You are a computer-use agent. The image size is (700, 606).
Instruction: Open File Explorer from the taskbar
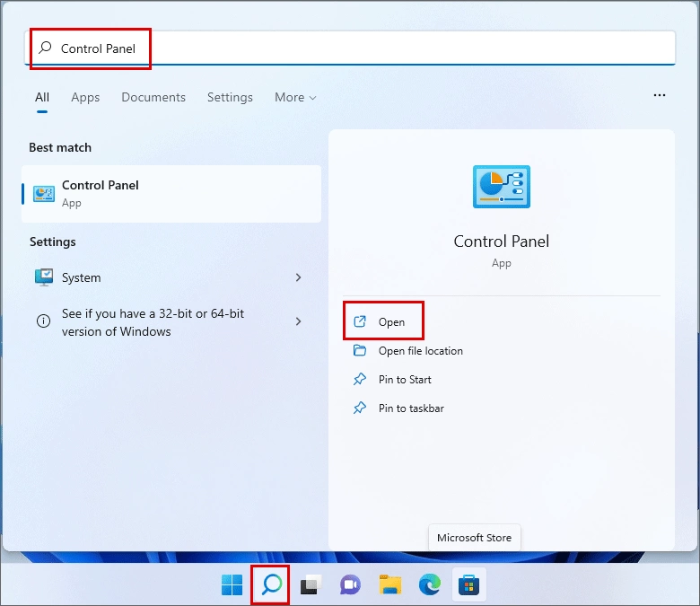tap(390, 585)
